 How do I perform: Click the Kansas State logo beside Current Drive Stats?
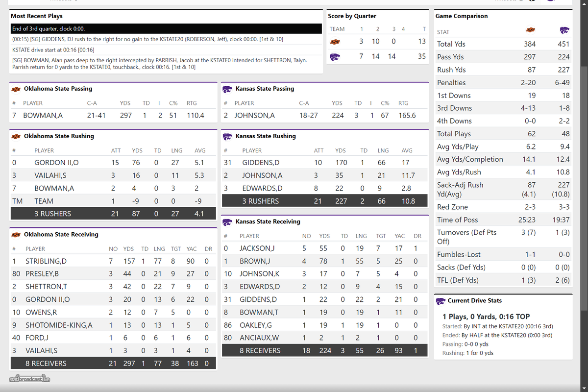click(x=440, y=301)
